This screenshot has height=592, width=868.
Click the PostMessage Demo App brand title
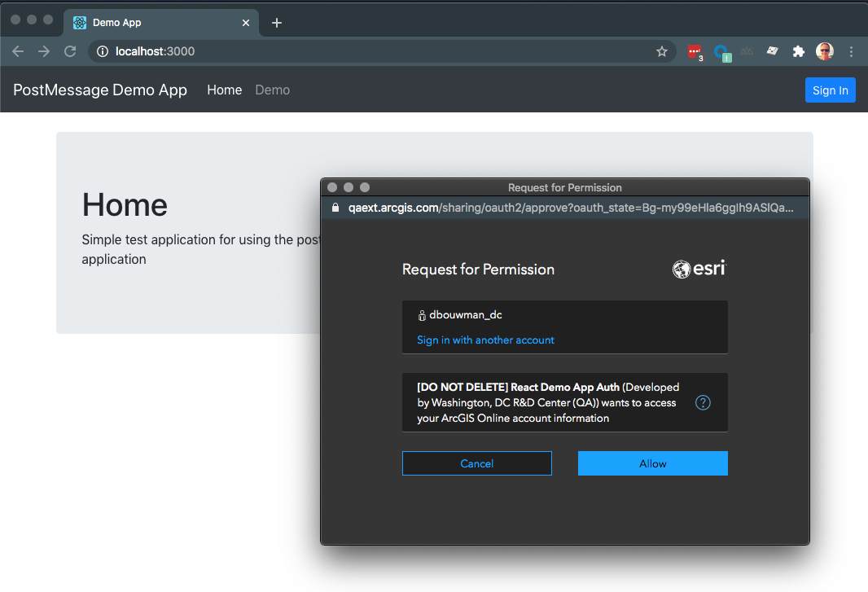100,90
